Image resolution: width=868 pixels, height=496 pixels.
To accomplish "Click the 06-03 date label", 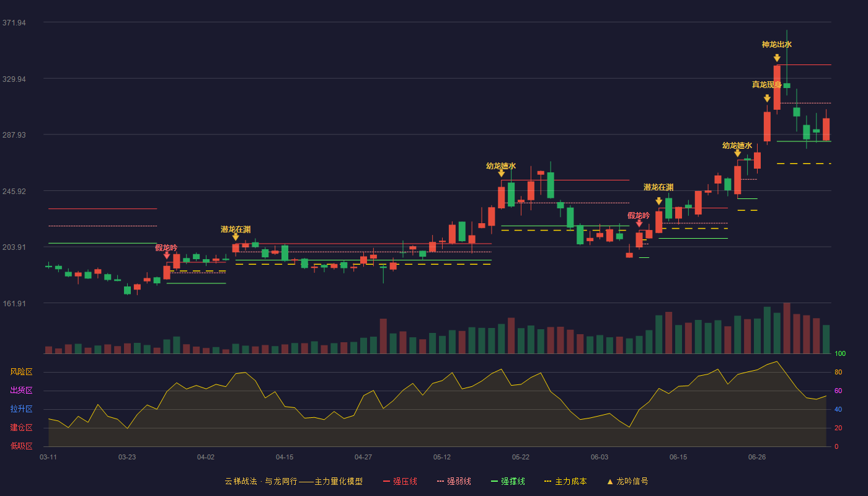I will tap(600, 457).
